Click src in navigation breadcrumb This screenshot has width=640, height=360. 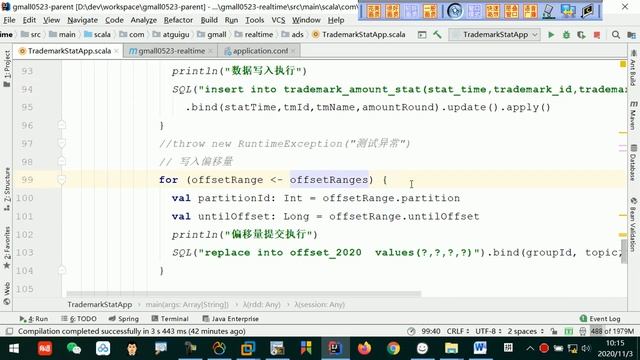click(31, 35)
